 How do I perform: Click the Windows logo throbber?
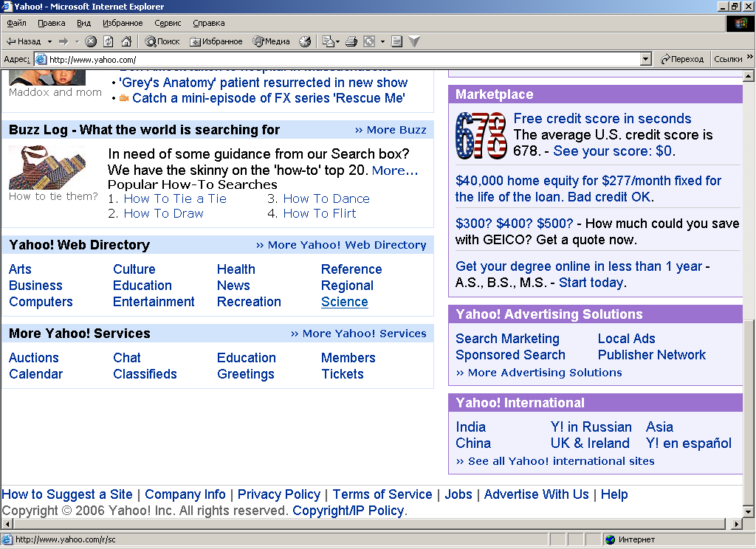[740, 23]
